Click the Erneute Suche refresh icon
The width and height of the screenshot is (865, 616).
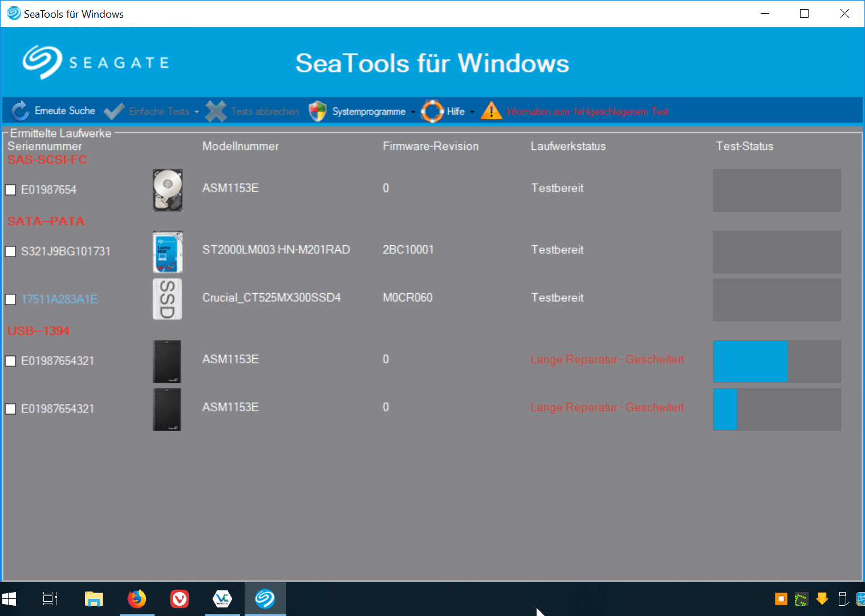(20, 111)
